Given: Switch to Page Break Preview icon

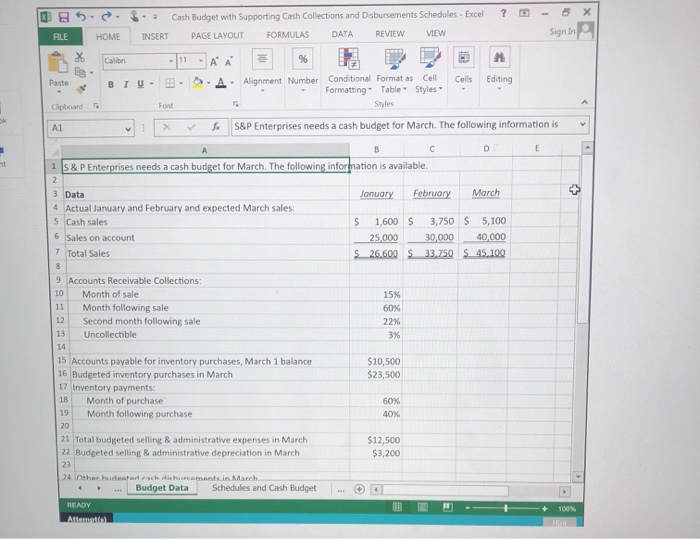Looking at the screenshot, I should pyautogui.click(x=448, y=507).
